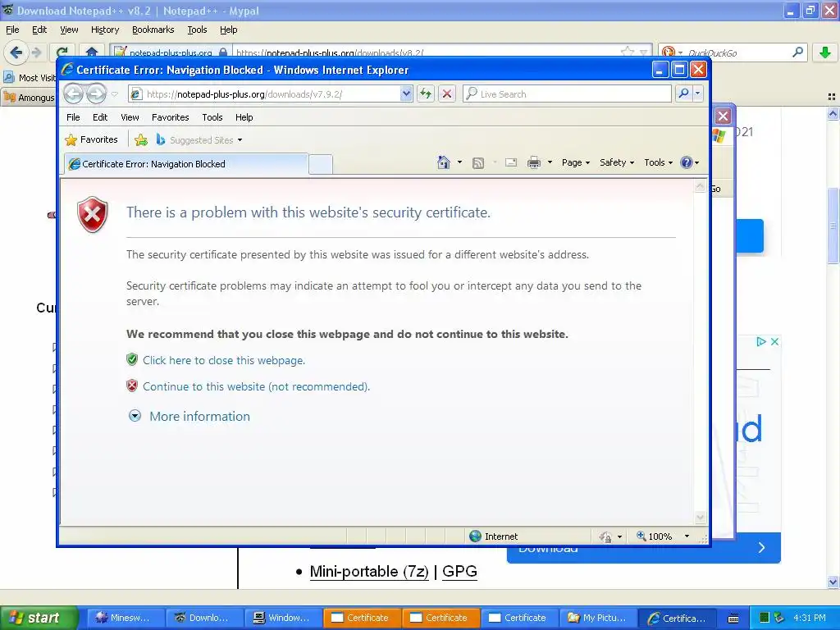
Task: Open Mypal Bookmarks menu
Action: pyautogui.click(x=153, y=30)
